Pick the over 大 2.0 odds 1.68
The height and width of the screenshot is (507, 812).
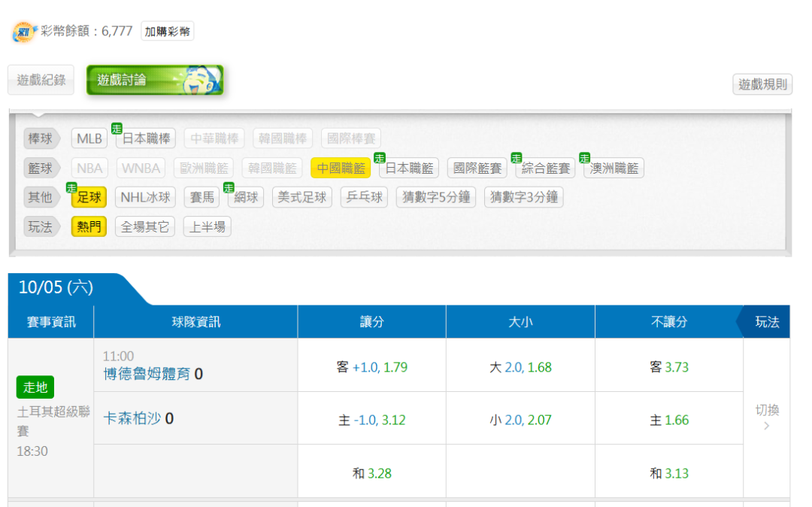(520, 368)
